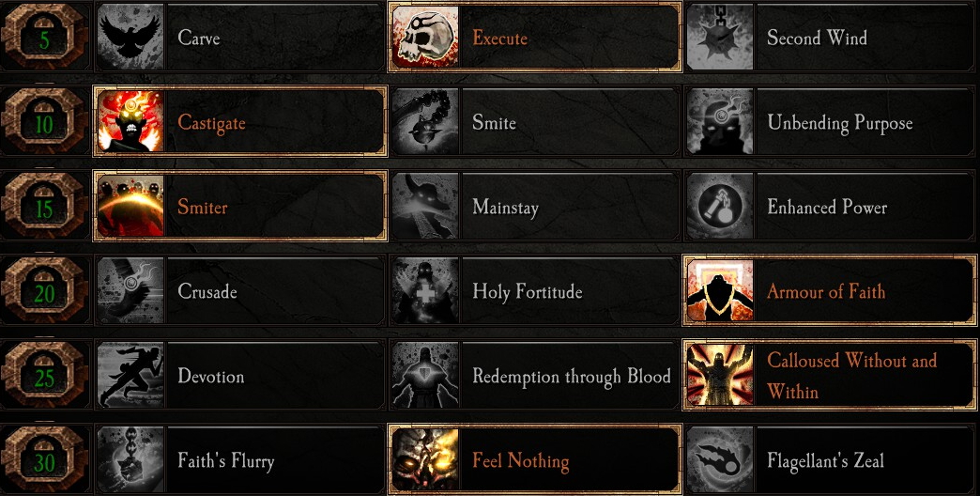
Task: Click the Feel Nothing talent icon
Action: [425, 460]
